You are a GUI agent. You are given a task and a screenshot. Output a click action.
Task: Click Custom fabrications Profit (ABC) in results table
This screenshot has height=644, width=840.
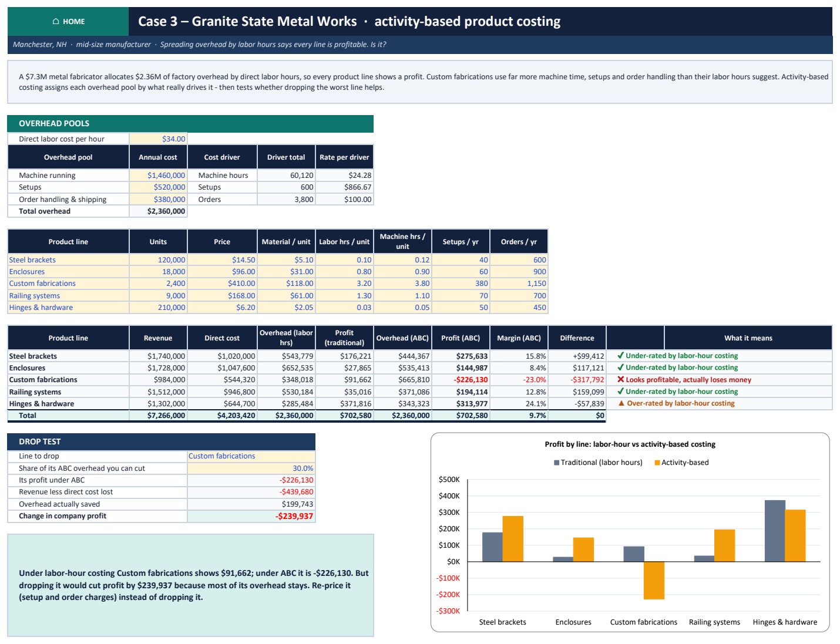tap(461, 380)
